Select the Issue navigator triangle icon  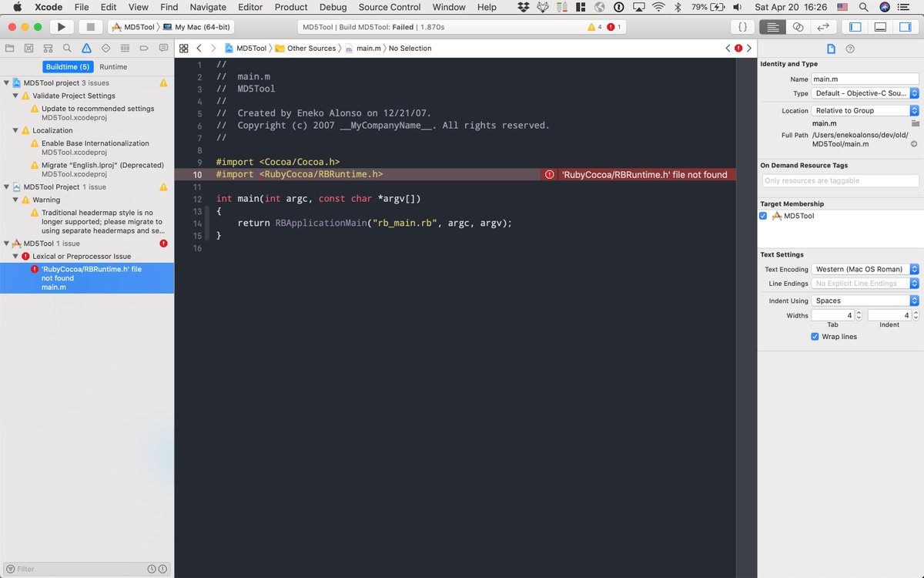tap(86, 48)
